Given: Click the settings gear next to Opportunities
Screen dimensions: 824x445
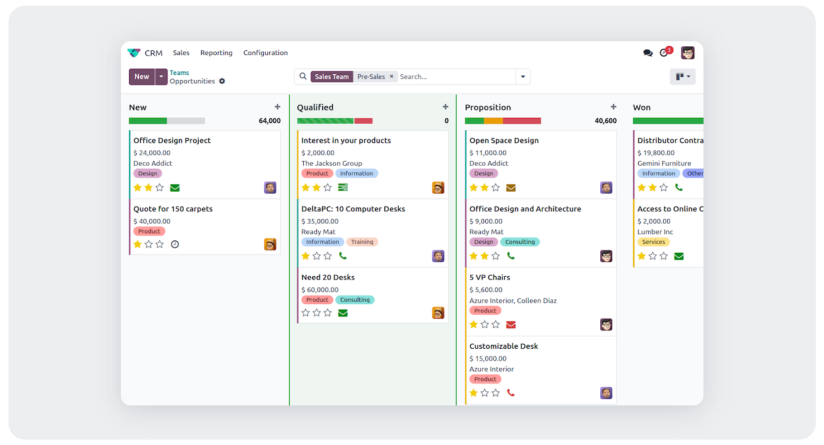Looking at the screenshot, I should coord(222,81).
